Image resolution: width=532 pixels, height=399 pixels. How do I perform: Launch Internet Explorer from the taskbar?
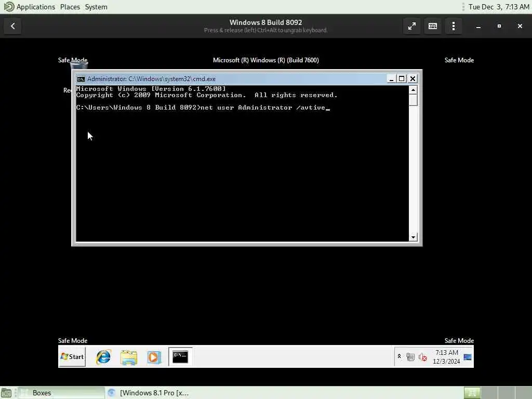pos(103,357)
